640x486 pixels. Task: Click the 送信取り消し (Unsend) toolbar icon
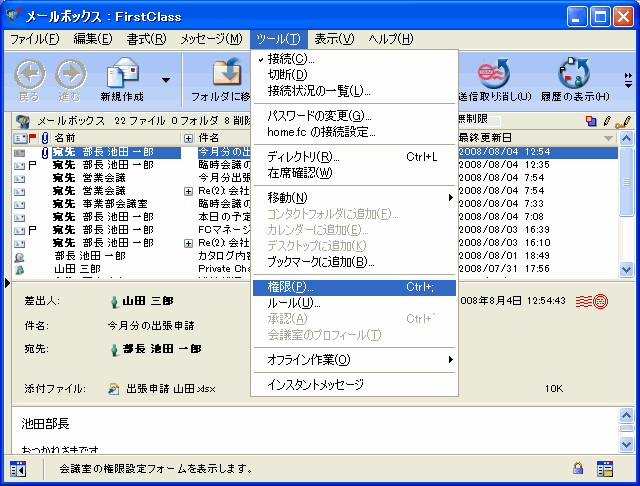click(x=492, y=74)
